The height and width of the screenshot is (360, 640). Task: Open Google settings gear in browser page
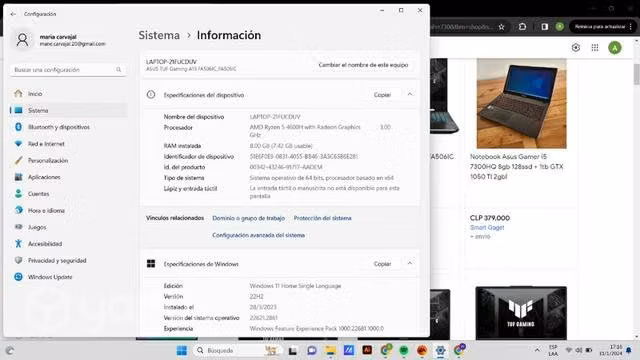(576, 48)
